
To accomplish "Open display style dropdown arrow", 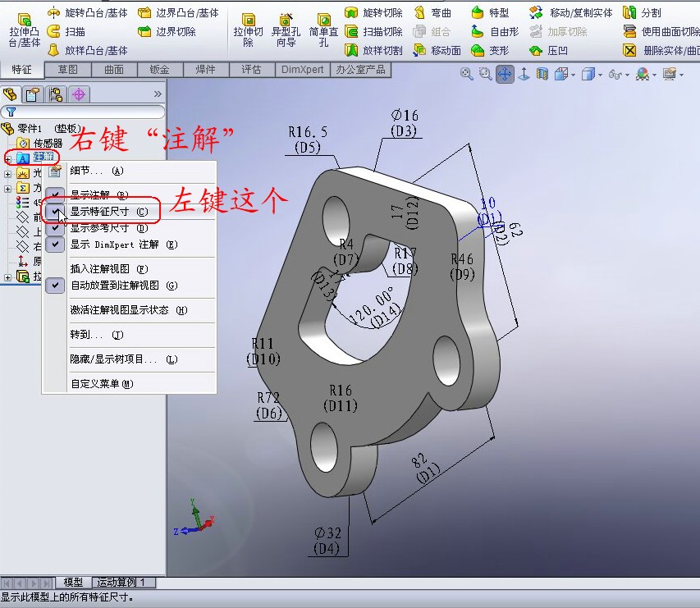I will [x=600, y=75].
